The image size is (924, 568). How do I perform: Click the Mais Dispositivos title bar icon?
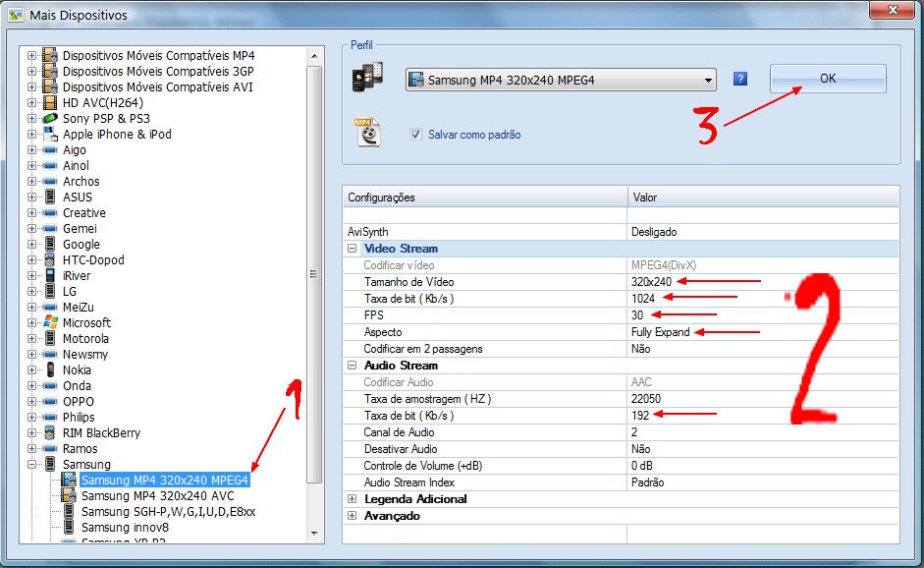coord(16,15)
